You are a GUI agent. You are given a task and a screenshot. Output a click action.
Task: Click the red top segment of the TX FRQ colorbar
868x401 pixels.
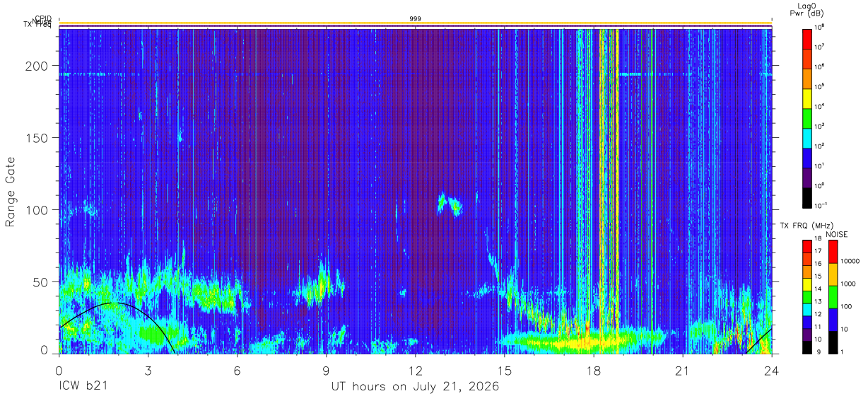(x=807, y=247)
